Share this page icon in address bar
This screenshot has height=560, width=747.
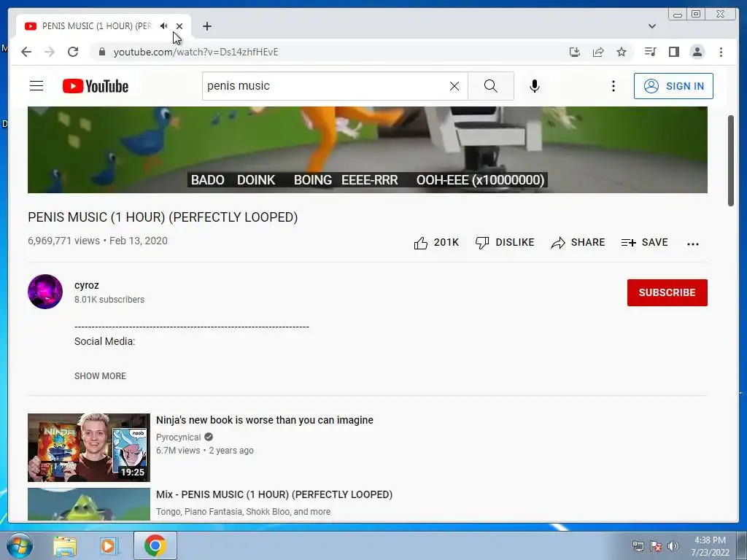(598, 52)
